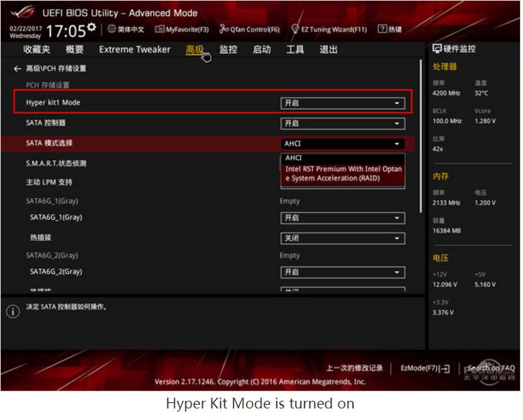Click the globe language icon (简体中文)
Screen dimensions: 523x420
click(x=112, y=29)
